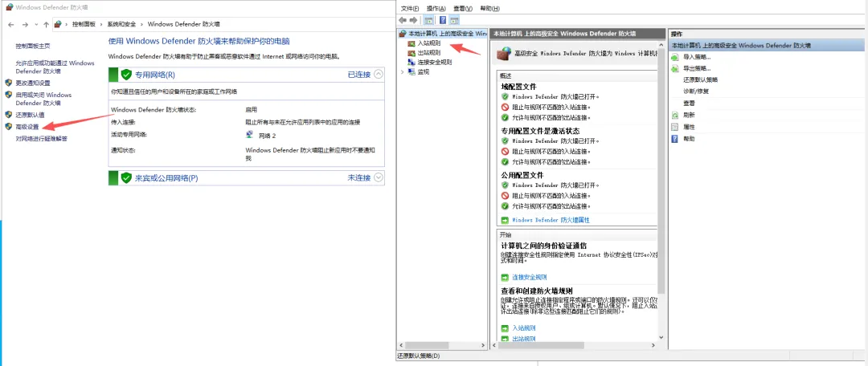Image resolution: width=868 pixels, height=366 pixels.
Task: Click the 连接安全规则 link in the overview pane
Action: pyautogui.click(x=529, y=277)
